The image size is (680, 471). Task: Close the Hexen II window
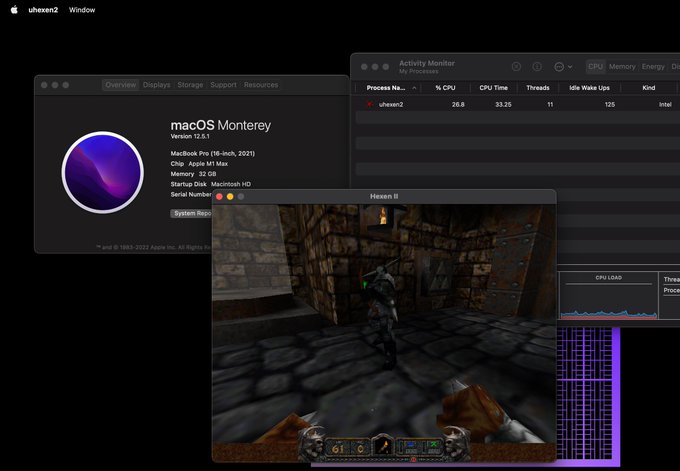coord(219,196)
